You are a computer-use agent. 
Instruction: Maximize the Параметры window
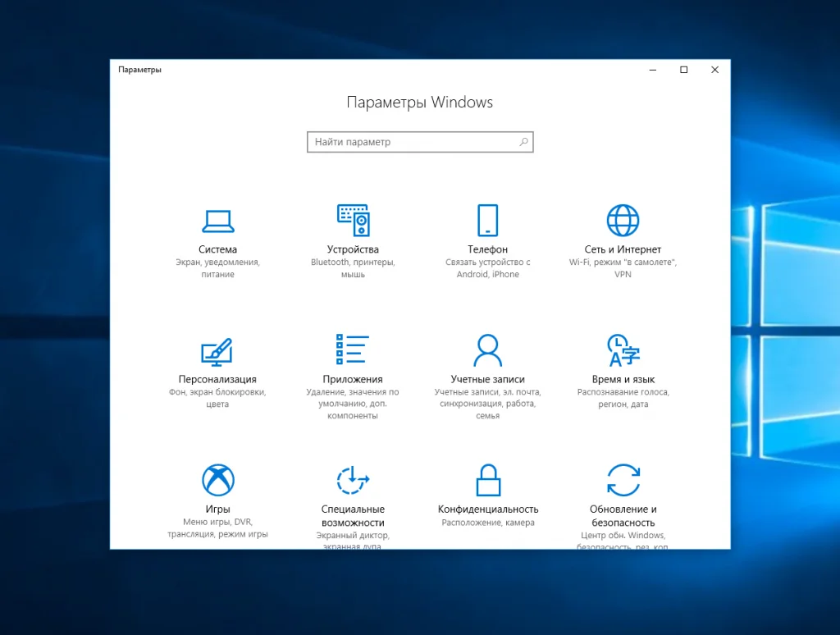(683, 70)
